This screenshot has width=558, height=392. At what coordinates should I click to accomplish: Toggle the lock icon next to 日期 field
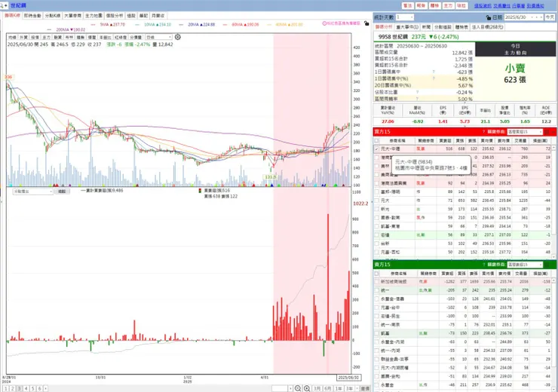pyautogui.click(x=489, y=17)
